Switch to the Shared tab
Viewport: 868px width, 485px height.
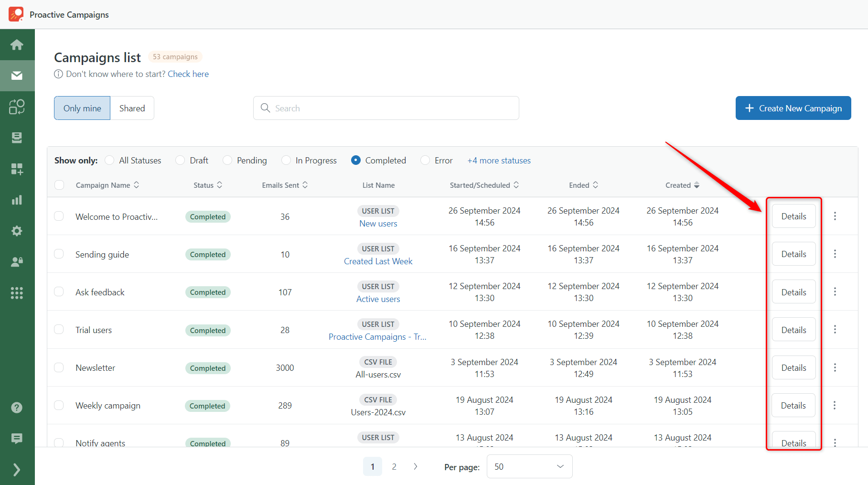click(132, 108)
